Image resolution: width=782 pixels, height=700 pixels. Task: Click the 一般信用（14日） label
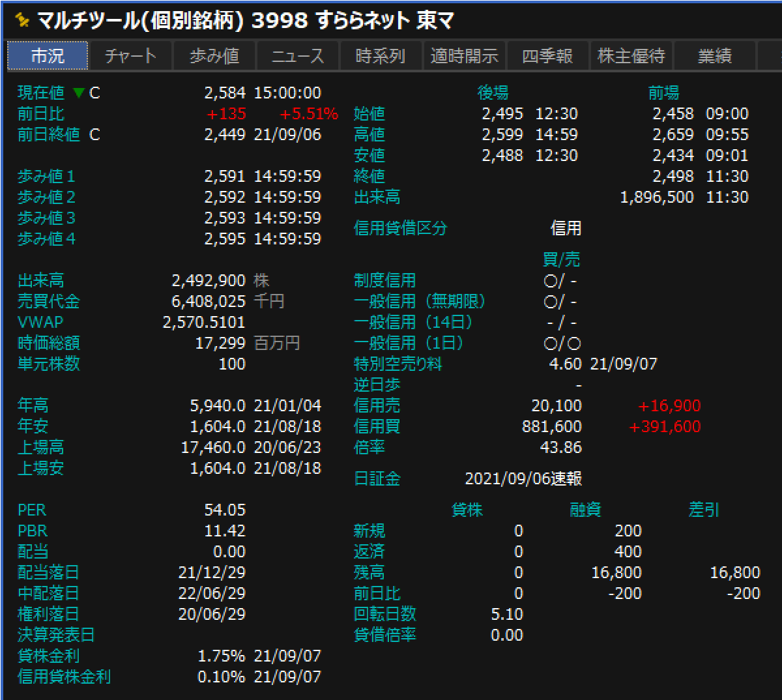point(413,323)
